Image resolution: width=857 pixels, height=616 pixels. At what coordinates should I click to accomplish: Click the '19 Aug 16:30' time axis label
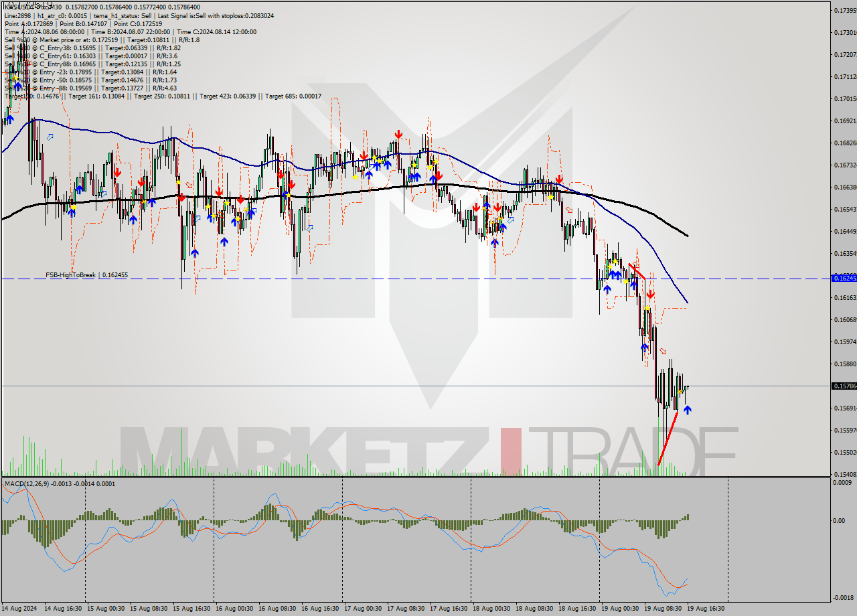click(x=706, y=609)
